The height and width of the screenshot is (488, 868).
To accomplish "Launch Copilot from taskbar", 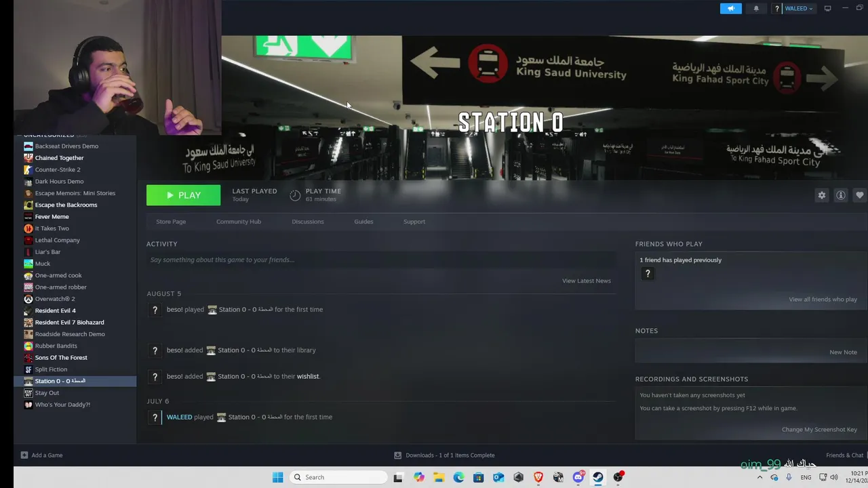I will (x=418, y=477).
